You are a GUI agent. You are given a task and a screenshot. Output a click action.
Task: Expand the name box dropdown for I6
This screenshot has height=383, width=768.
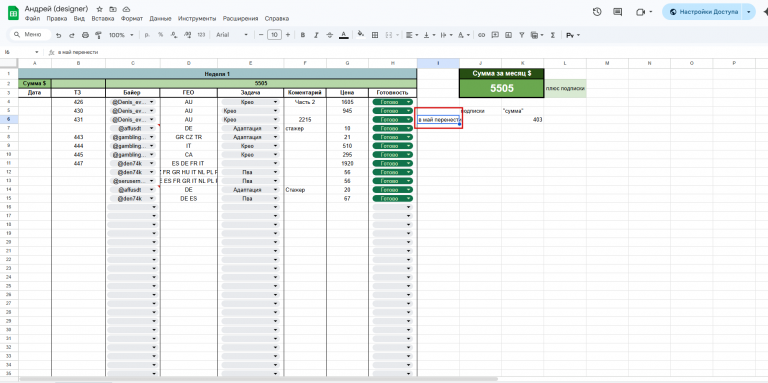coord(36,52)
